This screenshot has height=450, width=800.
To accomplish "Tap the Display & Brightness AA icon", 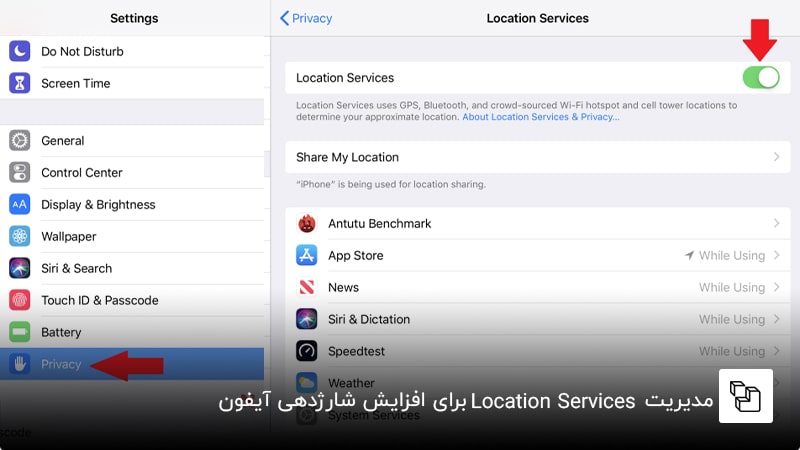I will [x=19, y=204].
